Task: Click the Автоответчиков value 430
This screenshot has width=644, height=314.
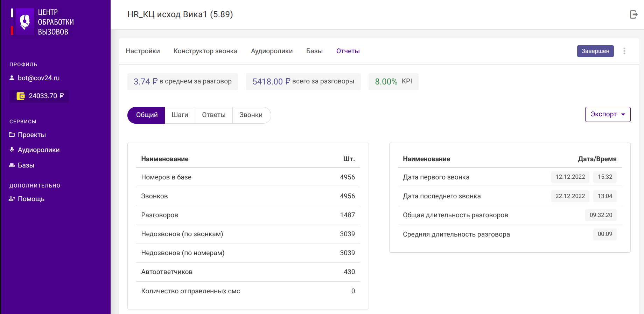Action: click(349, 272)
